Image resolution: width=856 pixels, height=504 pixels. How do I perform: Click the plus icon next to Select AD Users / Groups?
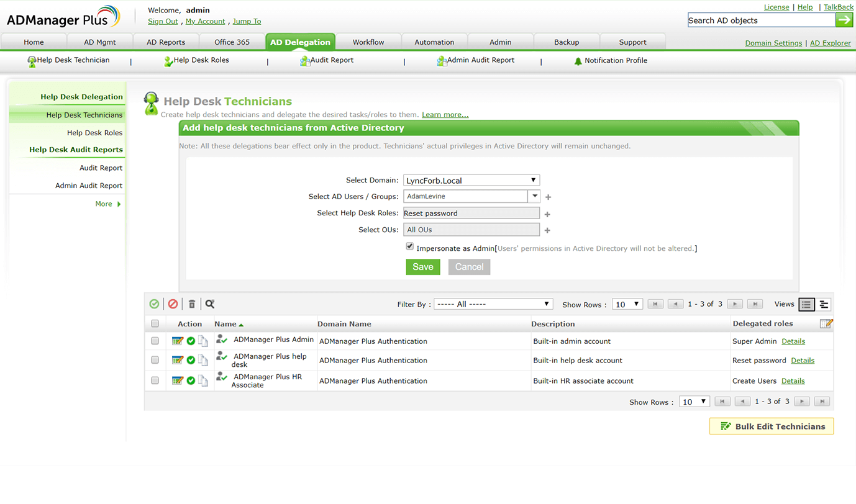coord(548,197)
